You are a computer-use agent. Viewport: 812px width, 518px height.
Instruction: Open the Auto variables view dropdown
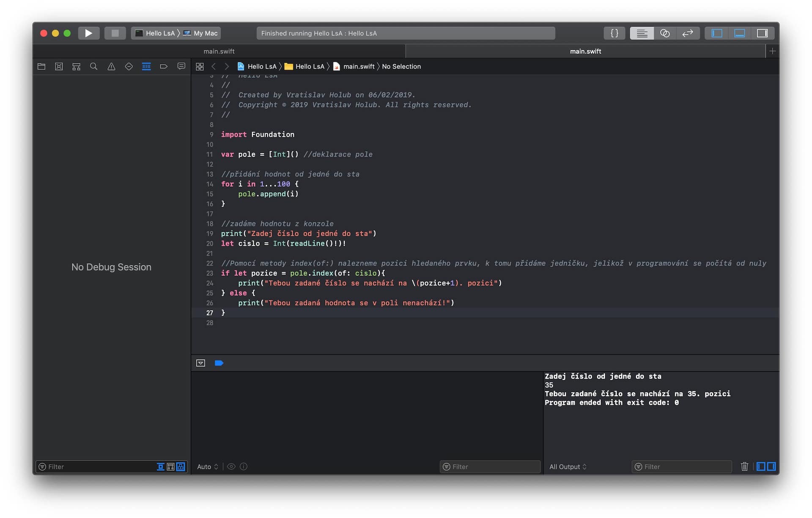(x=207, y=466)
